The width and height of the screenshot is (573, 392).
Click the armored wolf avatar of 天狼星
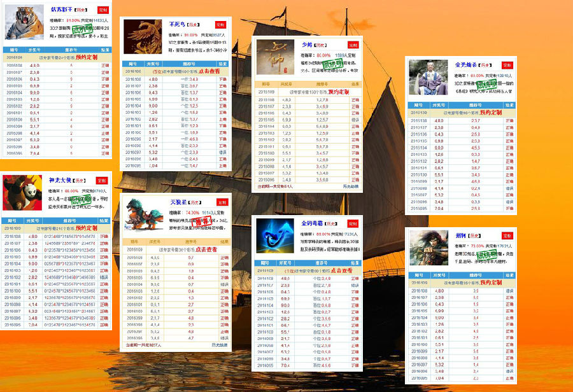(143, 213)
